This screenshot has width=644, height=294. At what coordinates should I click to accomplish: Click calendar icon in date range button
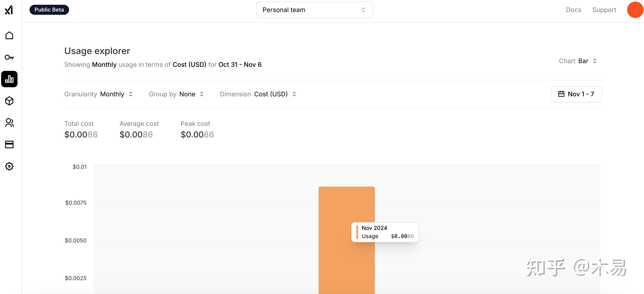tap(561, 94)
